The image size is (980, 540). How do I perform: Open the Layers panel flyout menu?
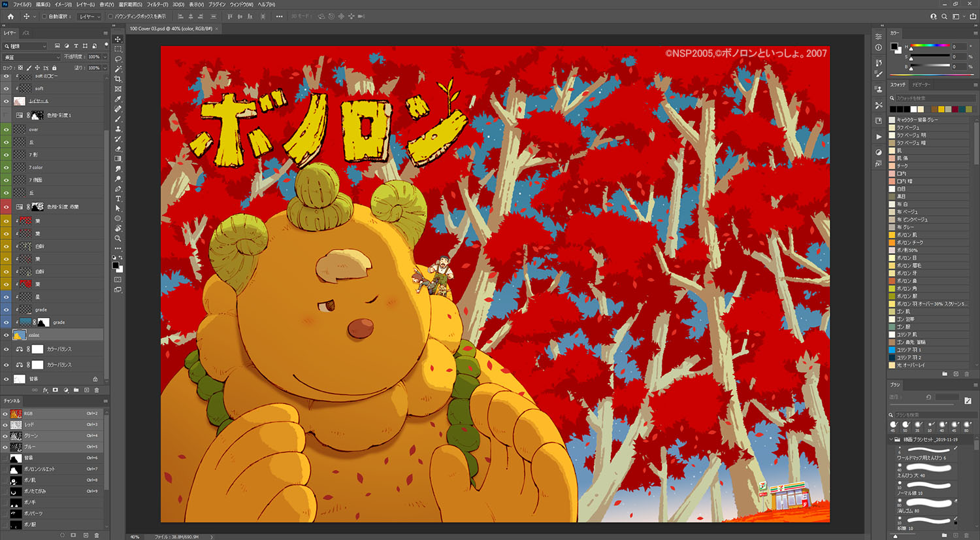pos(105,33)
